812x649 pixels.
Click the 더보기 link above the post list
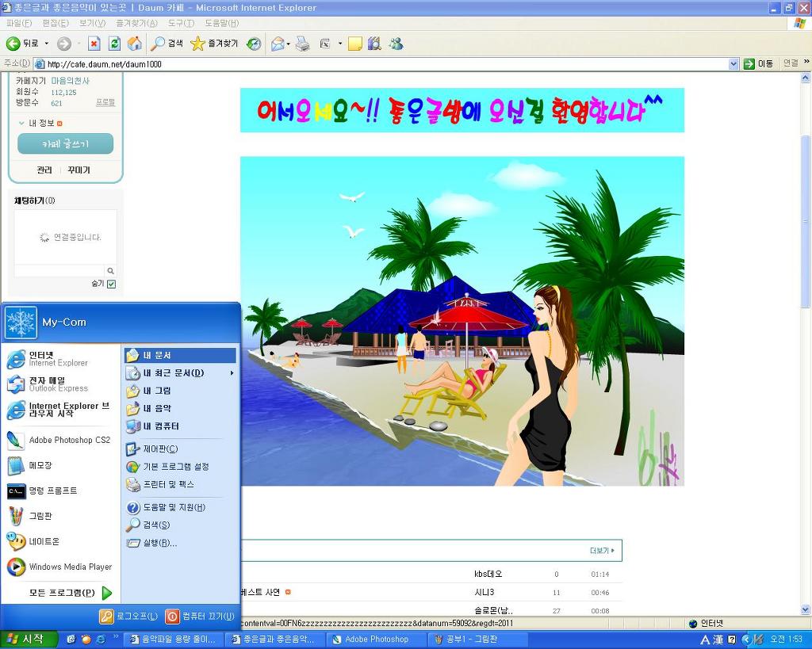pos(602,551)
